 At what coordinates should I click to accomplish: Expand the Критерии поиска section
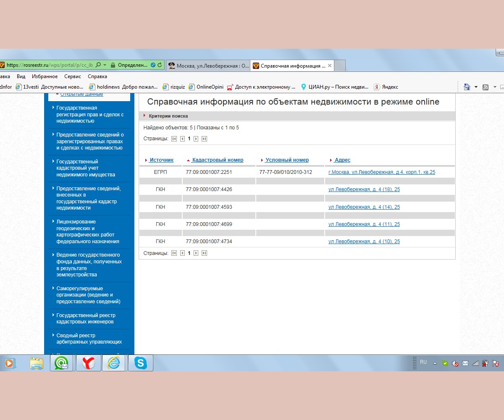(x=168, y=116)
